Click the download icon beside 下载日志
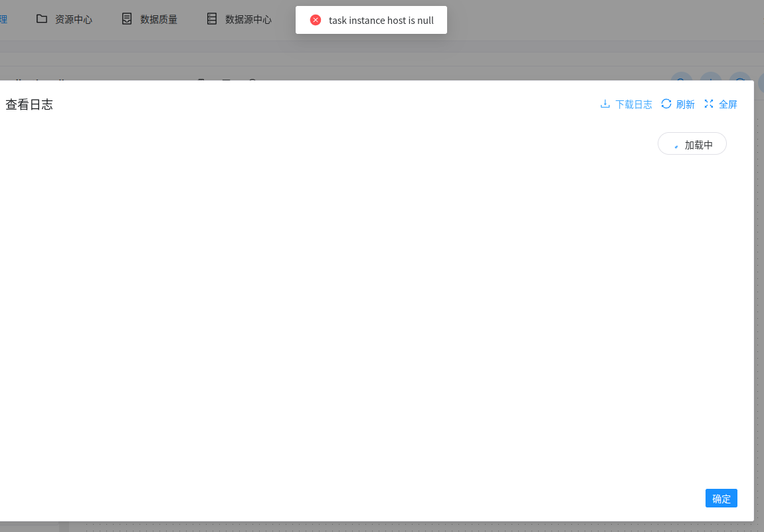 click(605, 104)
